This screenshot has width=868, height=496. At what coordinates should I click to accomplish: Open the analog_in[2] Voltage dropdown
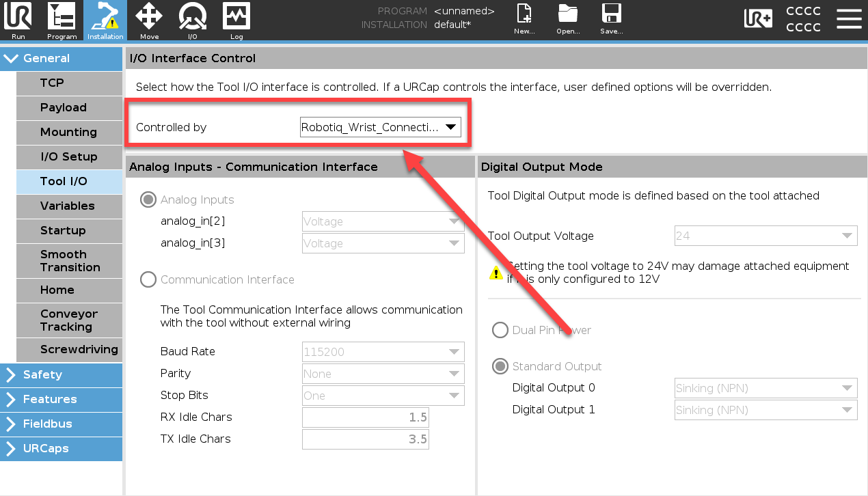click(383, 221)
